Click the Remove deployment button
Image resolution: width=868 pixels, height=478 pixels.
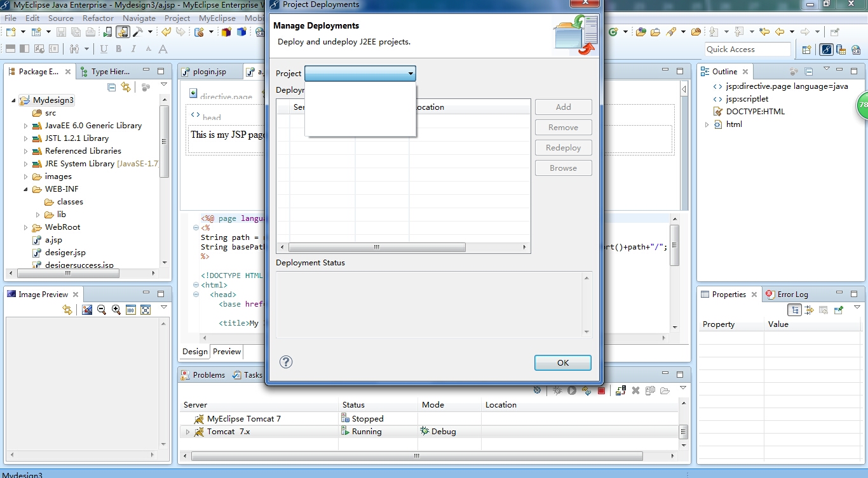coord(564,128)
